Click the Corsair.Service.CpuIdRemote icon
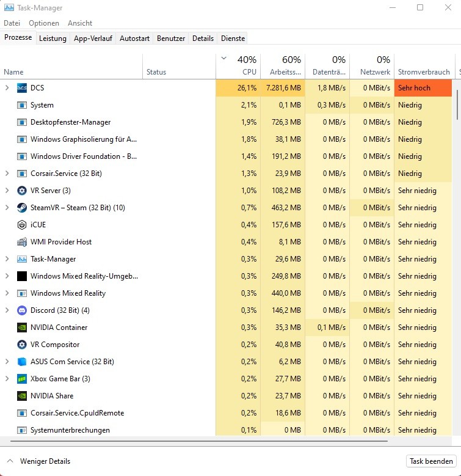The image size is (461, 476). [22, 413]
